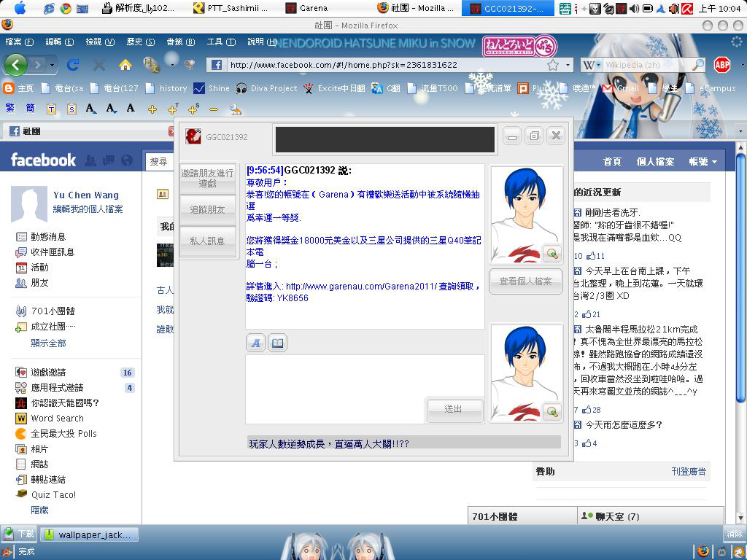Open 動態消息 news feed in Facebook sidebar
The width and height of the screenshot is (747, 560).
pos(47,236)
